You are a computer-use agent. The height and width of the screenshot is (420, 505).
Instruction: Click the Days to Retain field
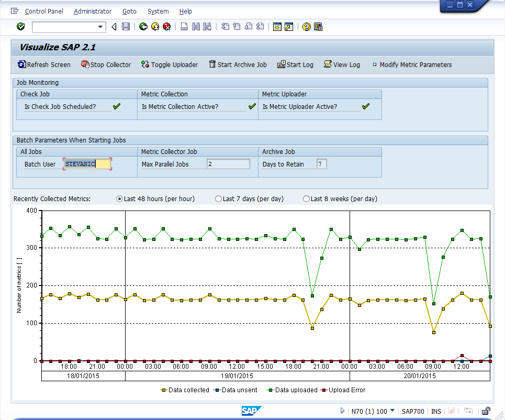coord(321,164)
